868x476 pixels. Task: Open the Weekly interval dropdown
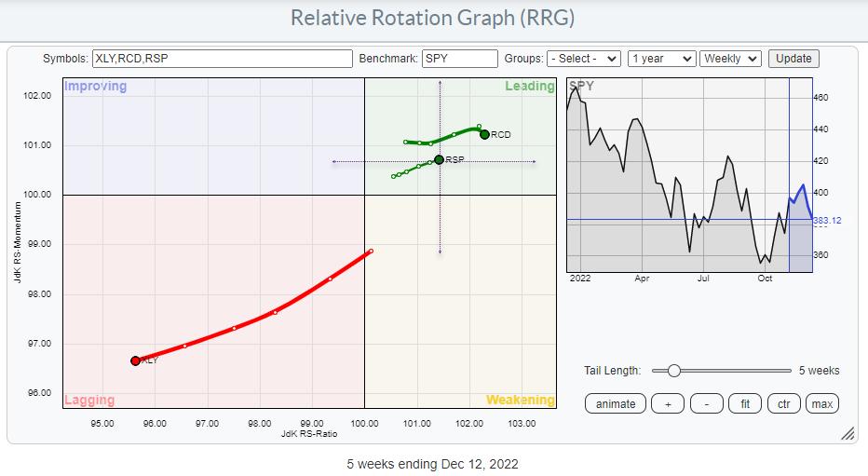pos(731,59)
